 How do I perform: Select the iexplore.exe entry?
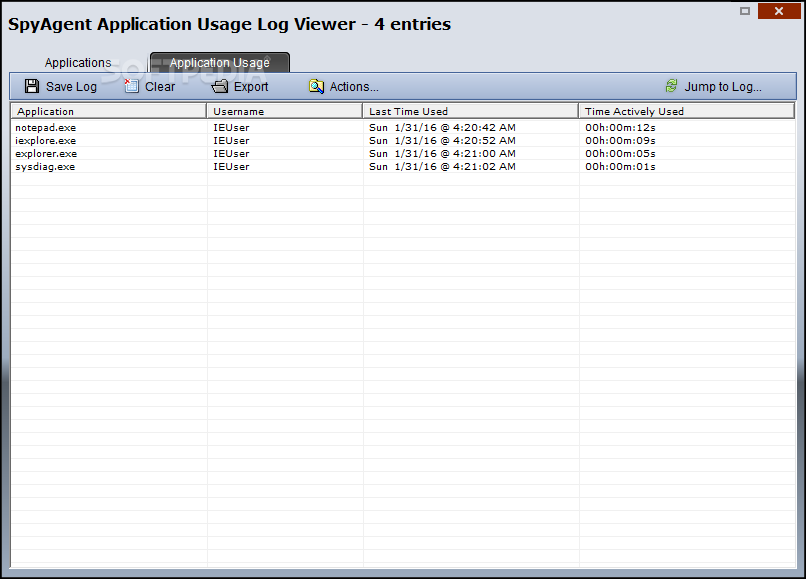[x=45, y=140]
